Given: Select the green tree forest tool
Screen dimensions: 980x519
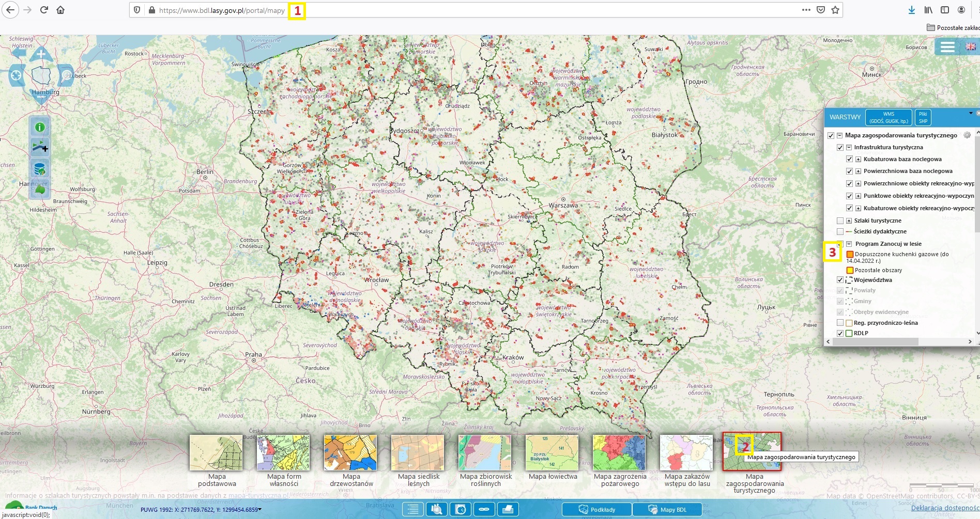Looking at the screenshot, I should [x=40, y=188].
